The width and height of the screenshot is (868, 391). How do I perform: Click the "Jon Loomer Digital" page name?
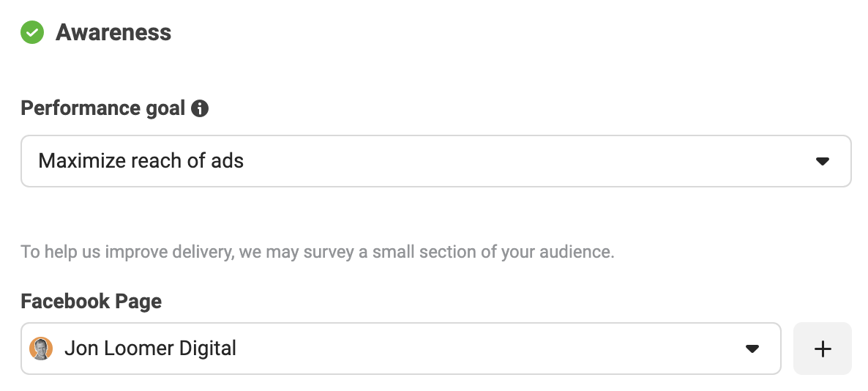coord(151,349)
